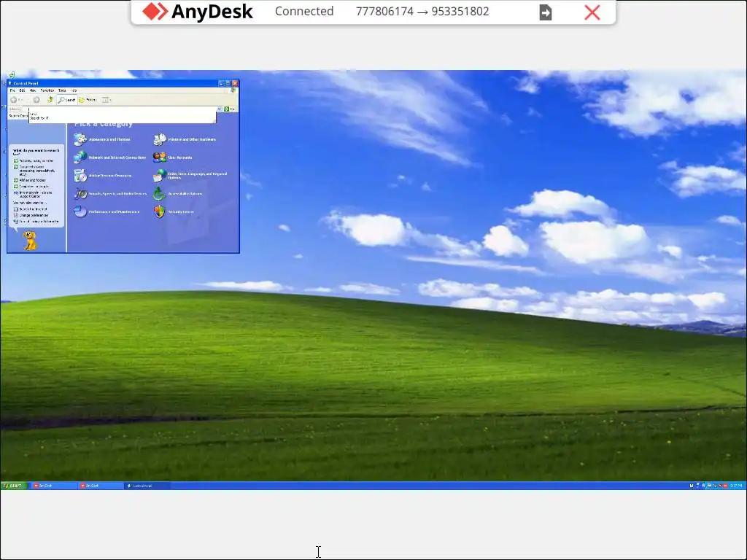Toggle the Search button in Control Panel toolbar

click(x=66, y=99)
